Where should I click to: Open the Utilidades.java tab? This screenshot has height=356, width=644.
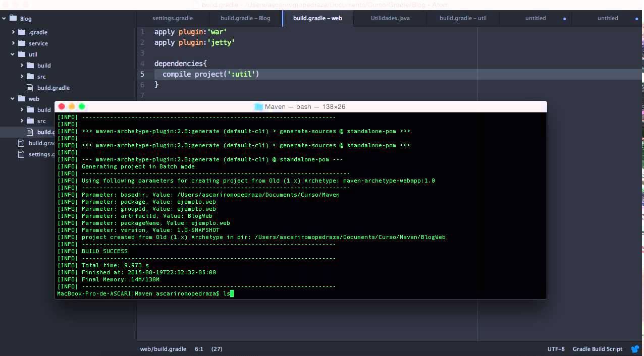click(390, 18)
